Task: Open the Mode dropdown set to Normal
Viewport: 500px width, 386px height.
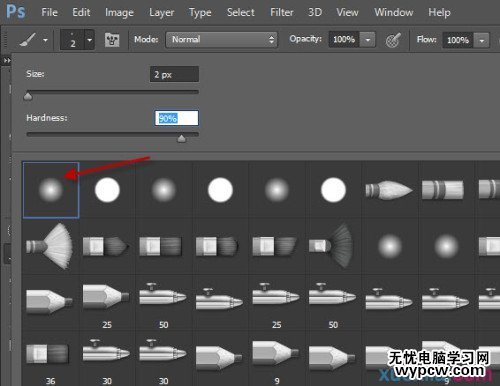Action: click(221, 40)
